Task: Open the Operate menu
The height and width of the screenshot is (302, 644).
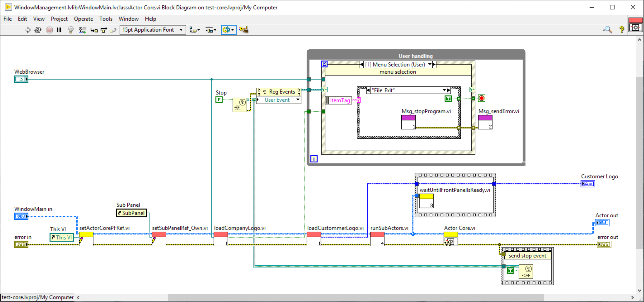Action: (83, 19)
